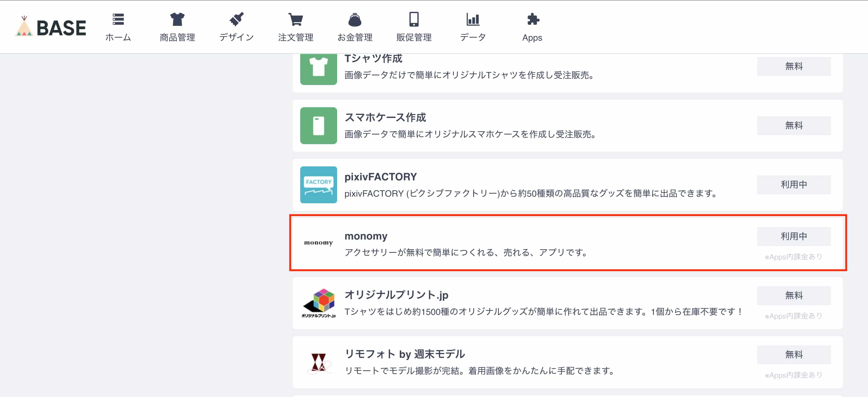Image resolution: width=868 pixels, height=397 pixels.
Task: Open the スマホケース作成 title
Action: 385,118
